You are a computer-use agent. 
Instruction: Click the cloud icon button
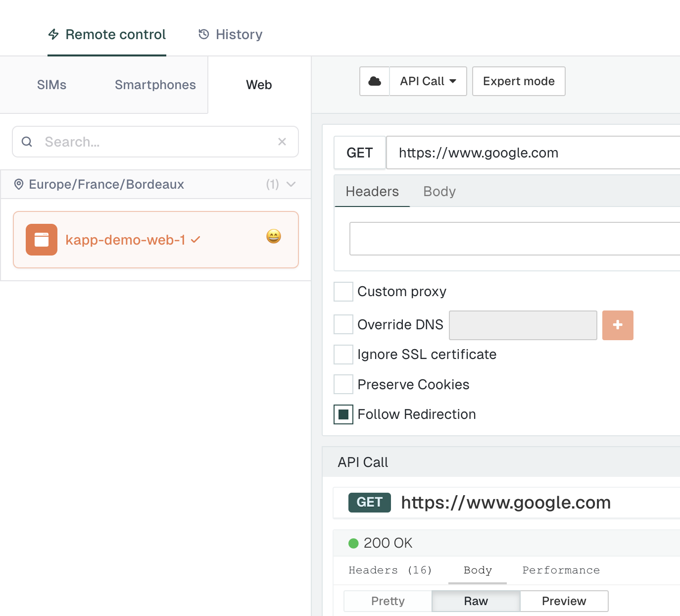point(375,81)
